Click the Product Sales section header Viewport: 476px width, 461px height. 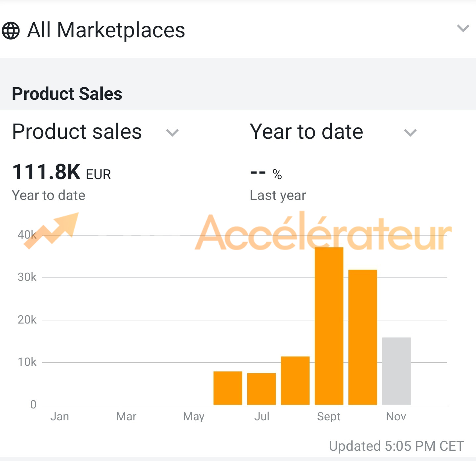[x=67, y=94]
